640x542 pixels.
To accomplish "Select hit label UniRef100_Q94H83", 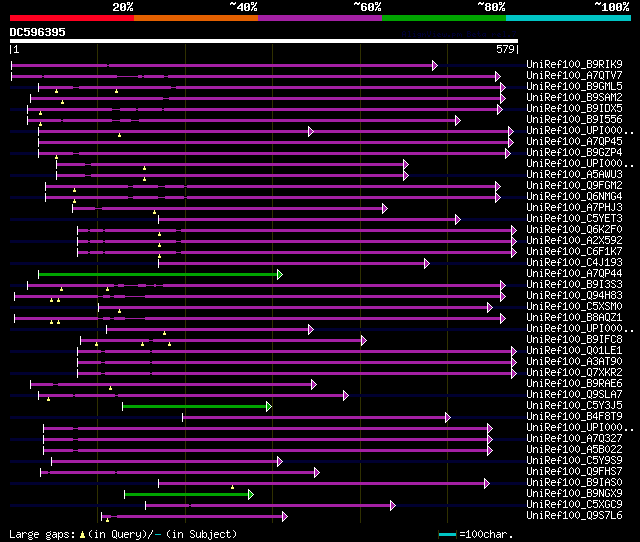I will click(574, 296).
